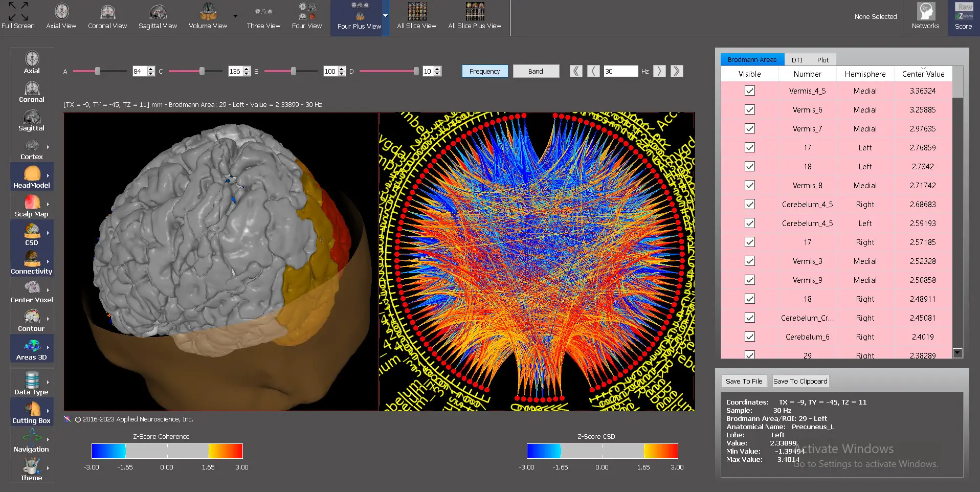Uncheck visibility for Vermis_4_5 row
Viewport: 980px width, 492px height.
click(750, 91)
